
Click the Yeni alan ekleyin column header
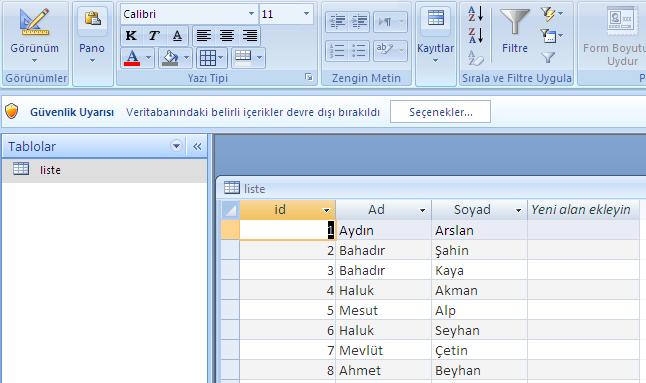[x=583, y=210]
